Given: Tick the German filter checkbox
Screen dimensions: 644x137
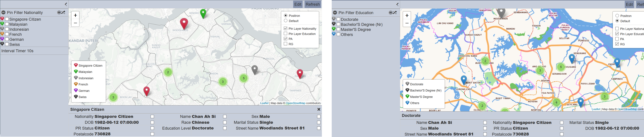Looking at the screenshot, I should [7, 39].
